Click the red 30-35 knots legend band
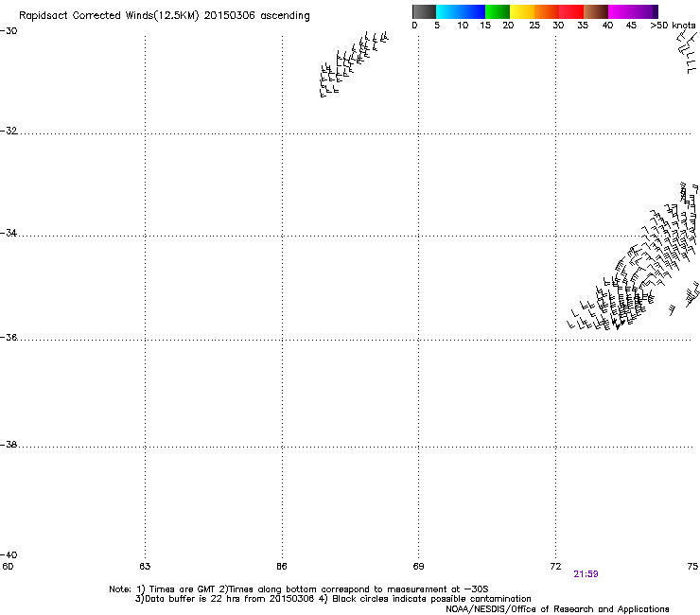700x615 pixels. pos(571,11)
